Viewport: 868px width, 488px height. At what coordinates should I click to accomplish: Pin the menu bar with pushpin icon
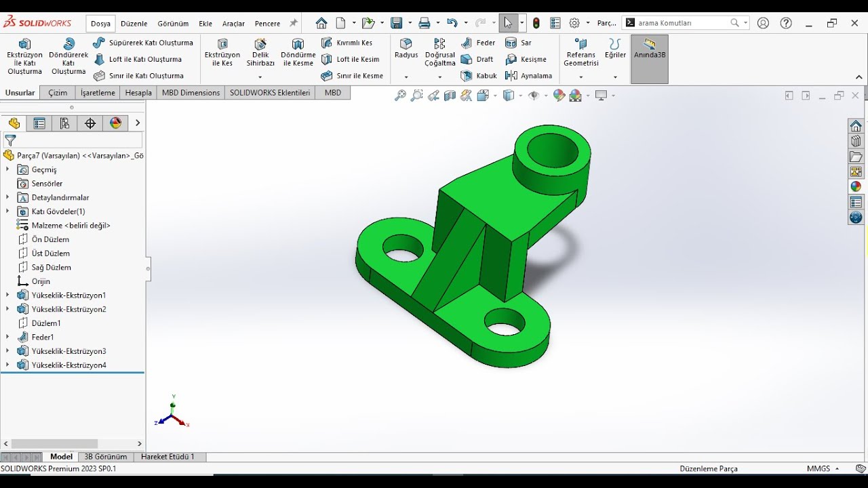294,23
